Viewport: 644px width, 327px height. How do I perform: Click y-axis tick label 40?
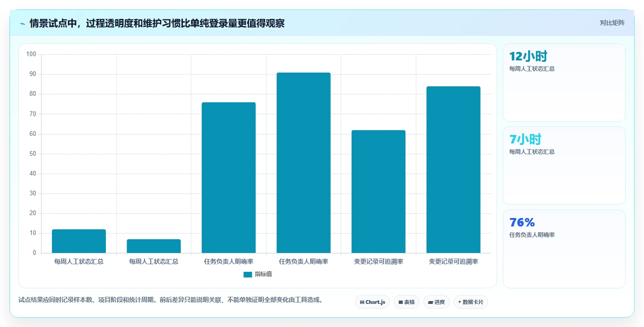click(x=33, y=174)
